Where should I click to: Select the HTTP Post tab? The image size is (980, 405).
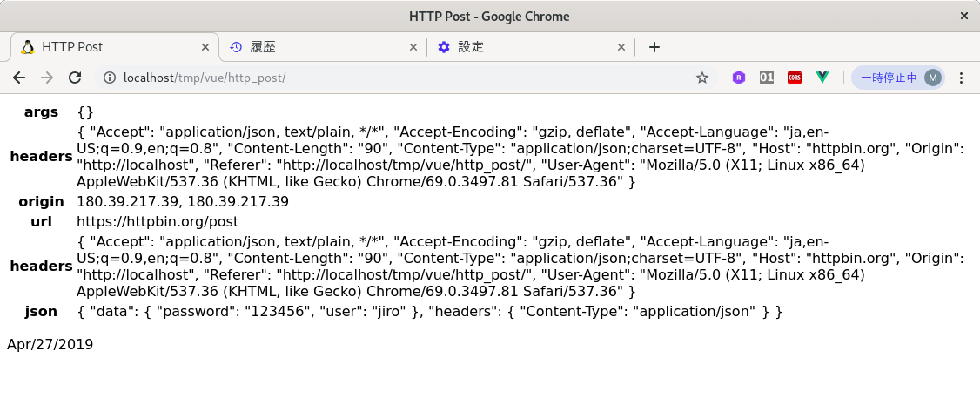(x=104, y=47)
